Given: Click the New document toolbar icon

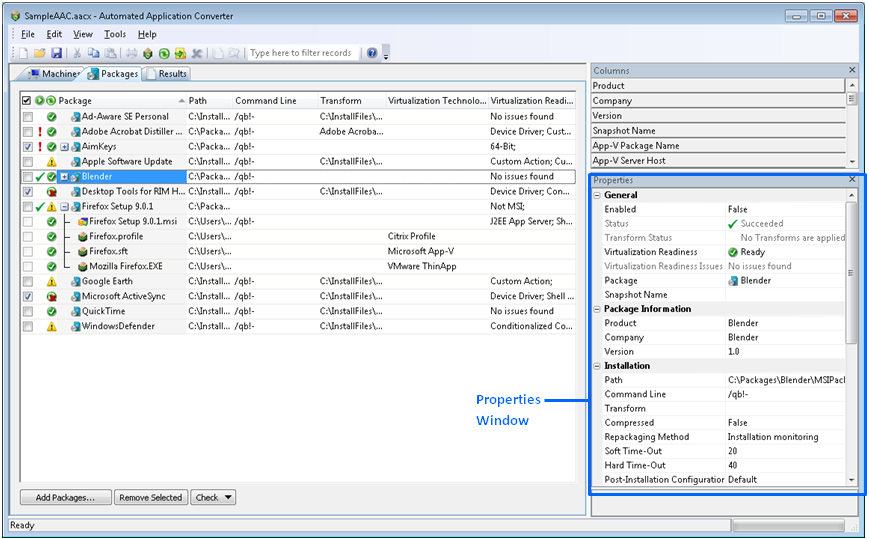Looking at the screenshot, I should [x=24, y=53].
